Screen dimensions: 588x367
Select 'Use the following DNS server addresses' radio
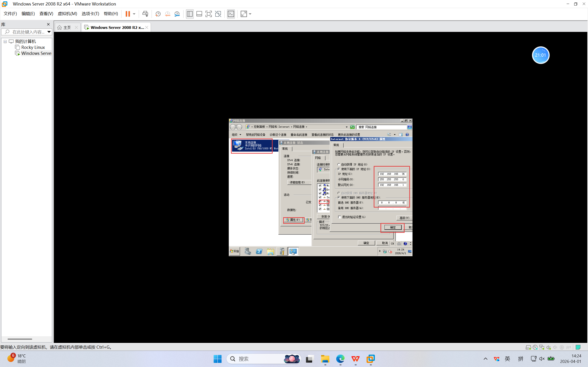tap(339, 197)
